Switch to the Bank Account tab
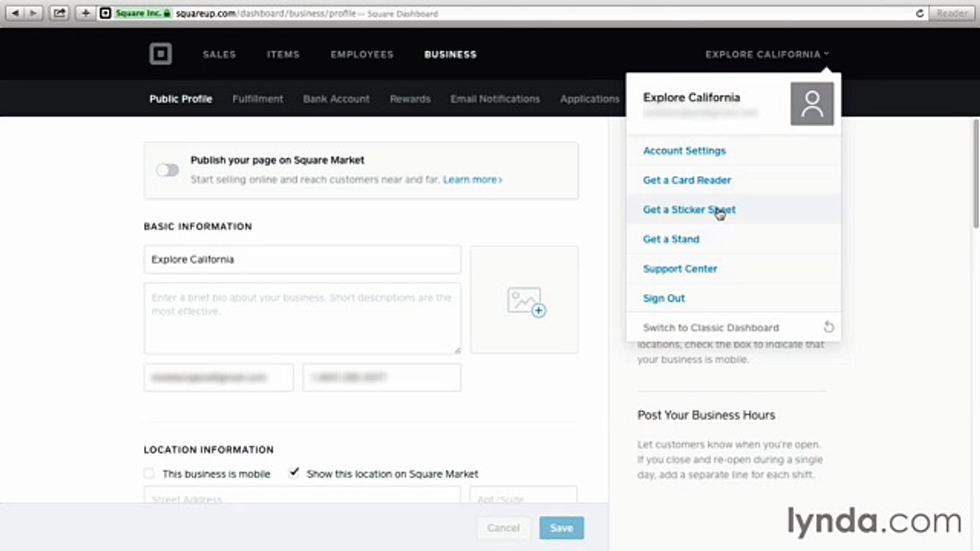The image size is (980, 551). coord(336,99)
